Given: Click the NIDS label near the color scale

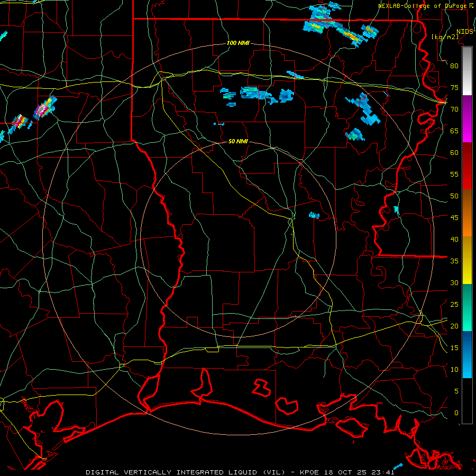Looking at the screenshot, I should 465,32.
